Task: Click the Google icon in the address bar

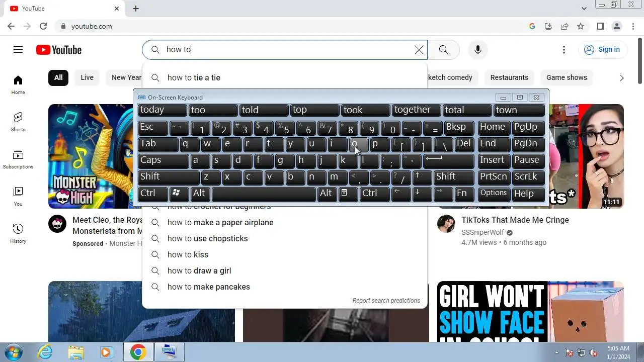Action: (x=532, y=26)
